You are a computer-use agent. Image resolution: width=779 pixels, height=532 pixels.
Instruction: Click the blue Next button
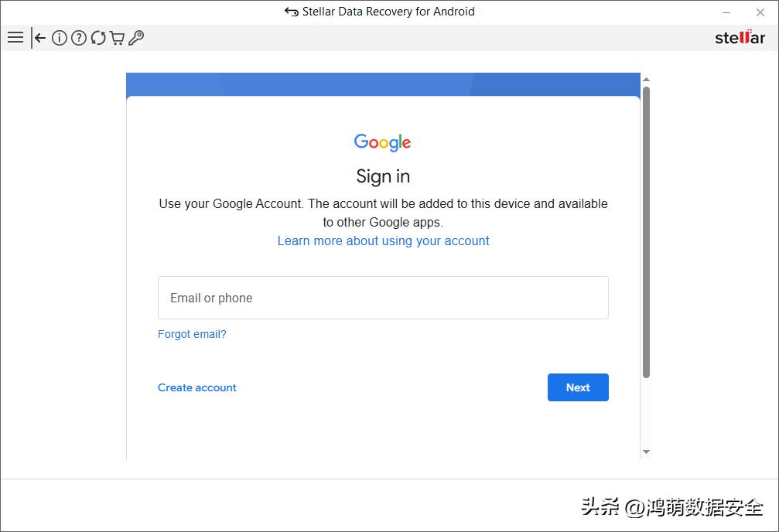pyautogui.click(x=578, y=387)
